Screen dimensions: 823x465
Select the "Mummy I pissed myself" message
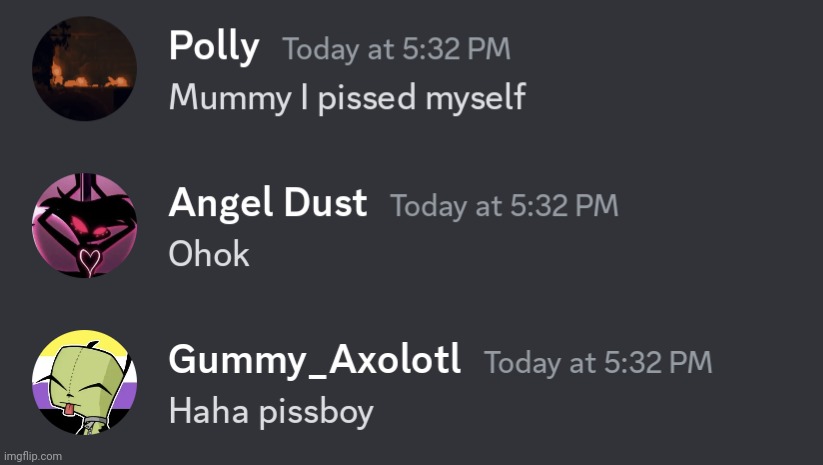tap(347, 97)
